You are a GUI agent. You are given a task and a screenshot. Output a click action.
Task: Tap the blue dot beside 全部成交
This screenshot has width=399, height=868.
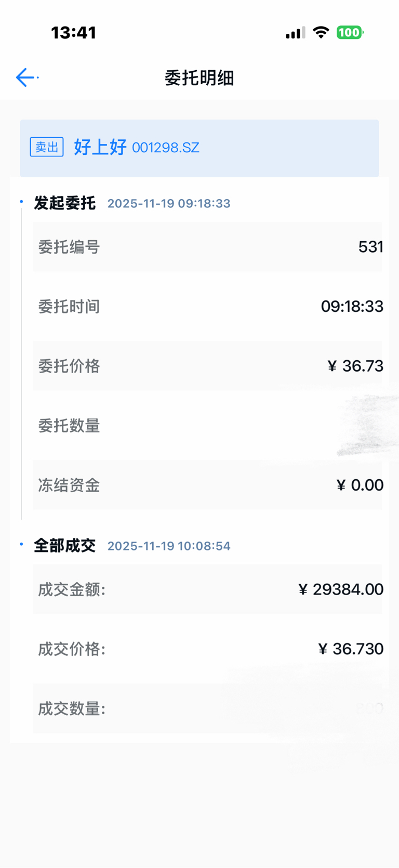[21, 544]
